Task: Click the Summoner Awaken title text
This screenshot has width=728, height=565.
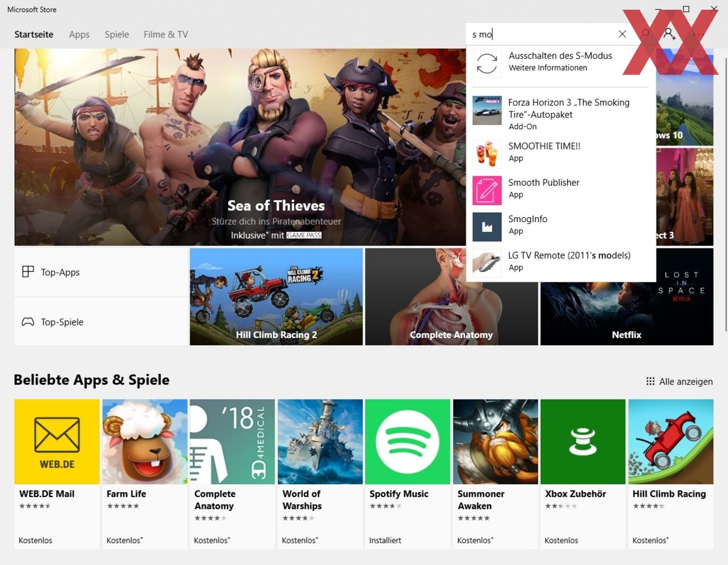Action: [x=481, y=500]
